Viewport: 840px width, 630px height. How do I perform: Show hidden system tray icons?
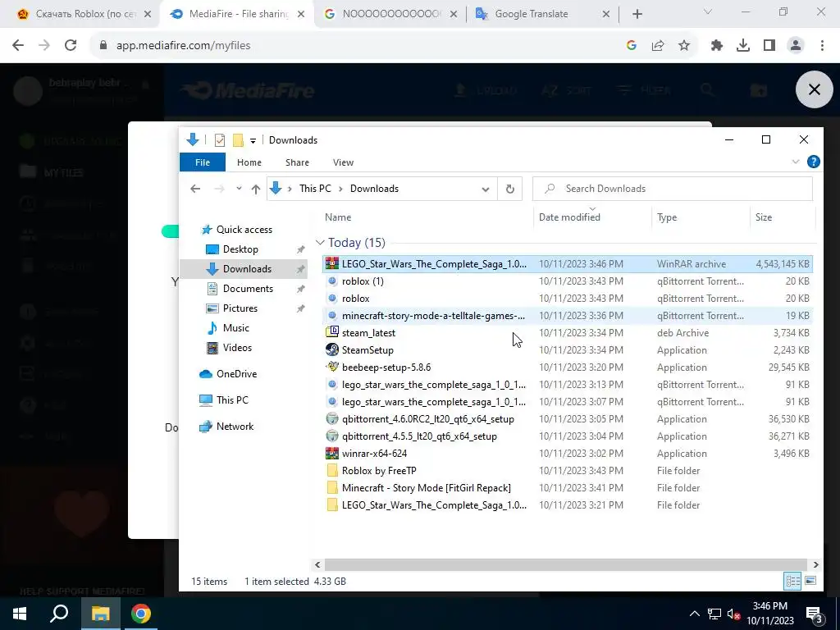click(x=694, y=614)
